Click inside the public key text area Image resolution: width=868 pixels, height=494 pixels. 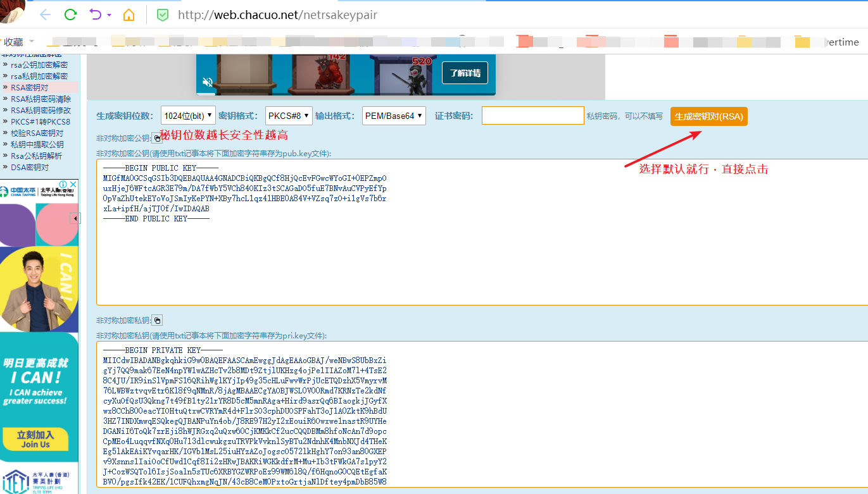click(482, 232)
